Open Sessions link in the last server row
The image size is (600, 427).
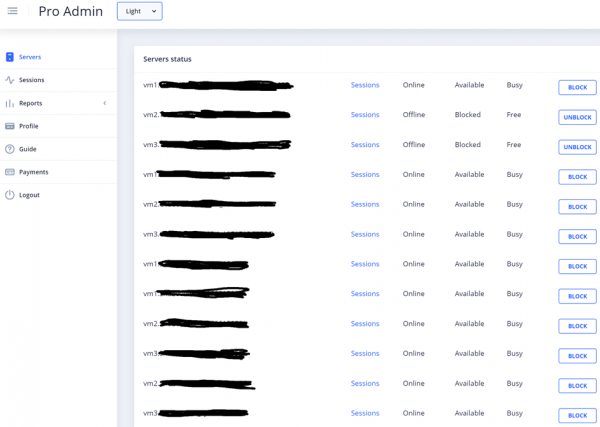coord(365,413)
